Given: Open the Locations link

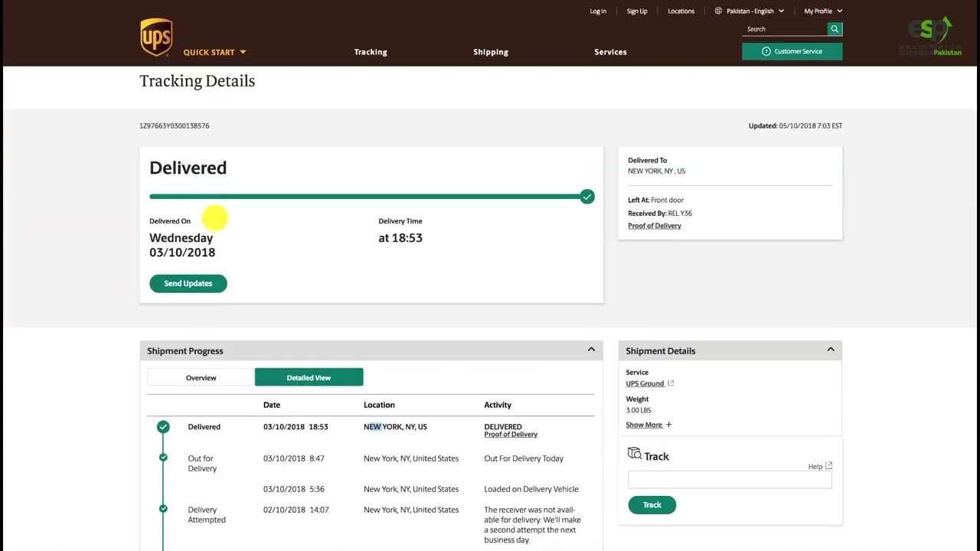Looking at the screenshot, I should tap(681, 11).
